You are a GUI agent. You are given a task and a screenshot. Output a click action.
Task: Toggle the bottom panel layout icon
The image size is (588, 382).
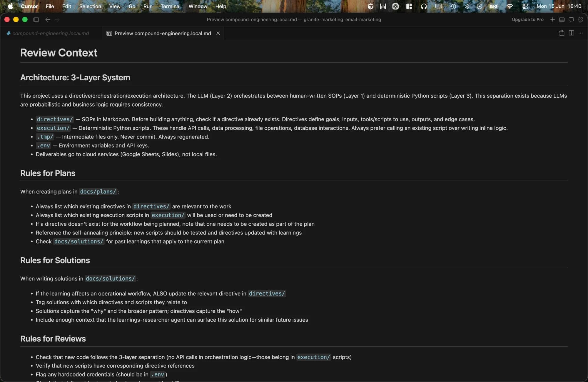pos(562,19)
